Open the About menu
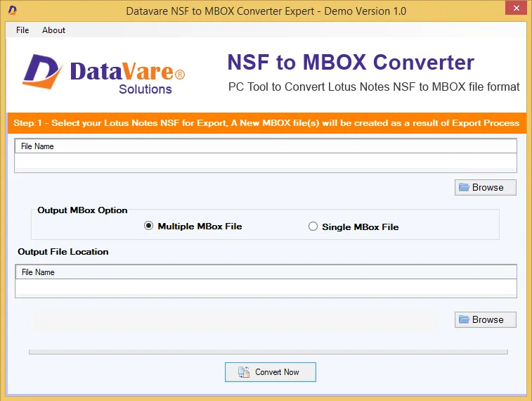Viewport: 532px width, 401px height. 53,30
